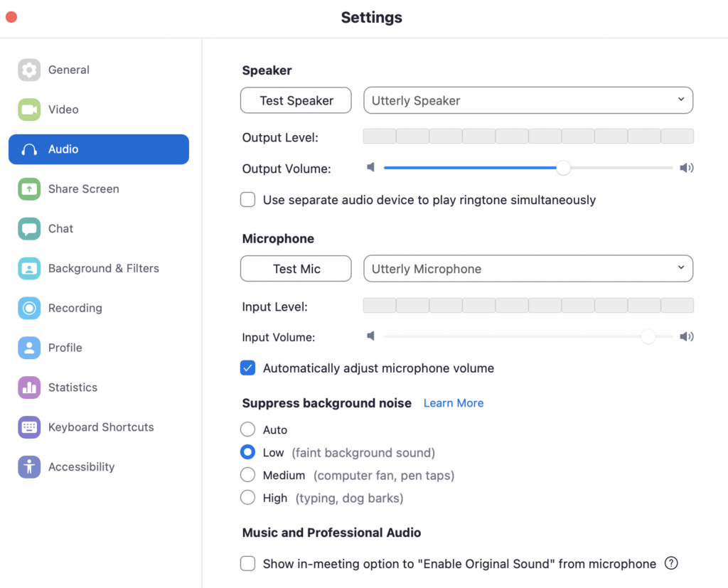Open the Recording settings
Image resolution: width=728 pixels, height=588 pixels.
coord(98,308)
